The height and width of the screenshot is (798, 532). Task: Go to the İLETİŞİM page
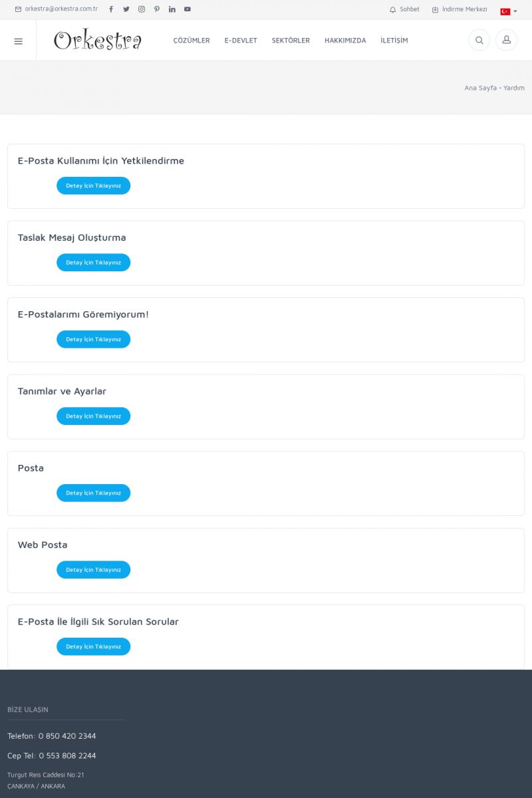click(x=394, y=41)
